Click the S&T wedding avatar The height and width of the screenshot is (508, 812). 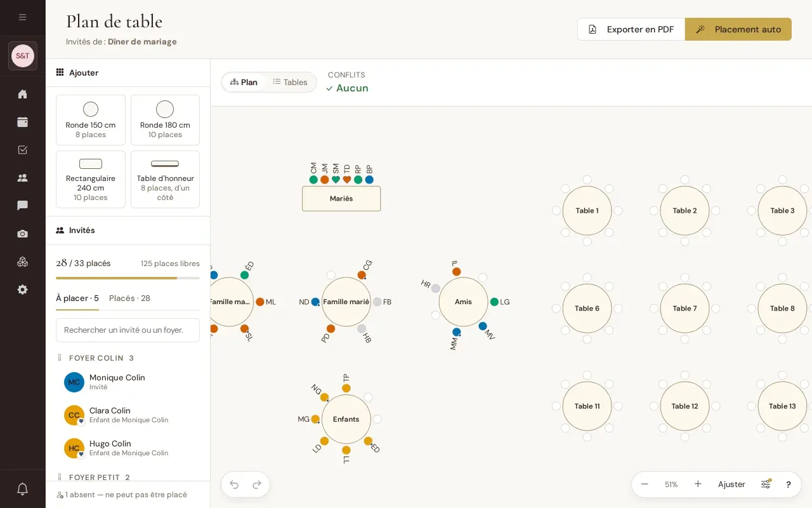click(x=23, y=56)
